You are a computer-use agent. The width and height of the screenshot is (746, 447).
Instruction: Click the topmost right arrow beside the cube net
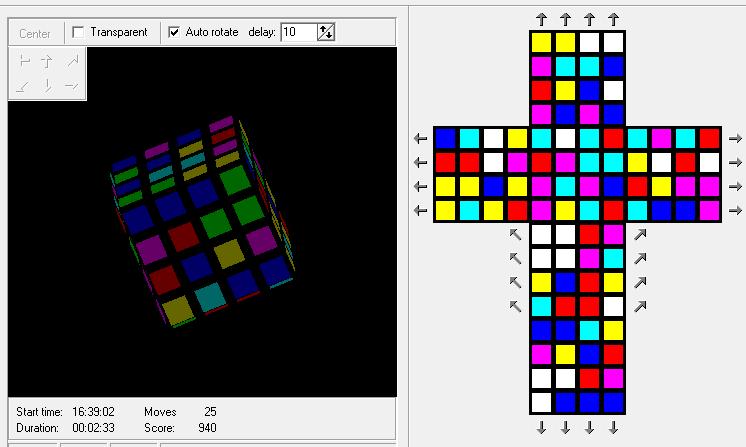click(735, 138)
